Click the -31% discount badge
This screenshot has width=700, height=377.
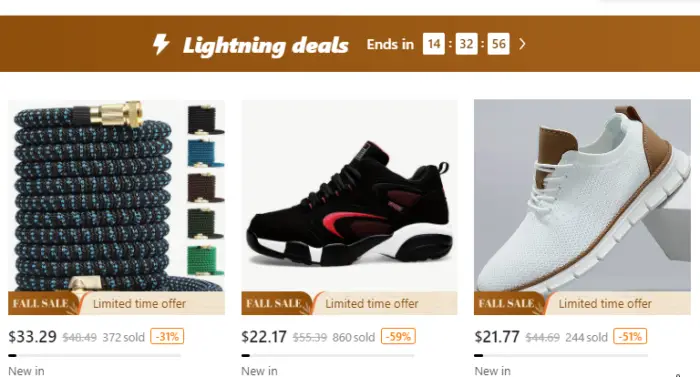(x=167, y=336)
